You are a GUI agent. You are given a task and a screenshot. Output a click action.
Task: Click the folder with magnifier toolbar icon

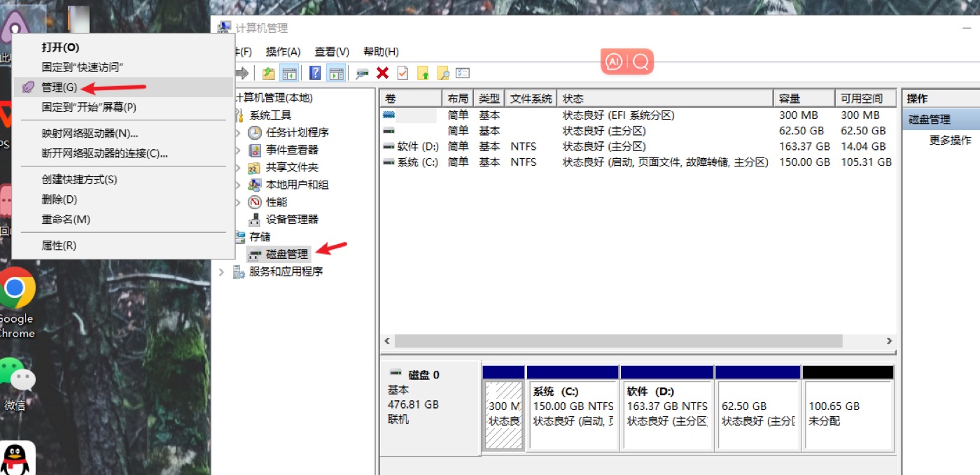(x=442, y=73)
